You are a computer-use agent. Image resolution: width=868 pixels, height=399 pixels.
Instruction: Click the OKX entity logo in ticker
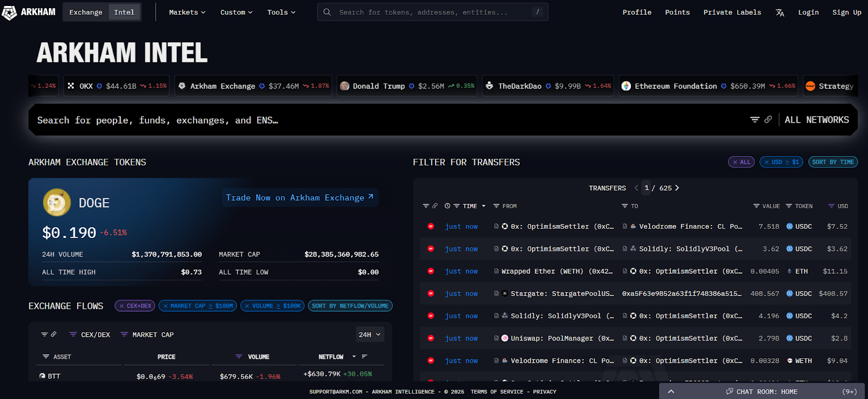coord(71,86)
